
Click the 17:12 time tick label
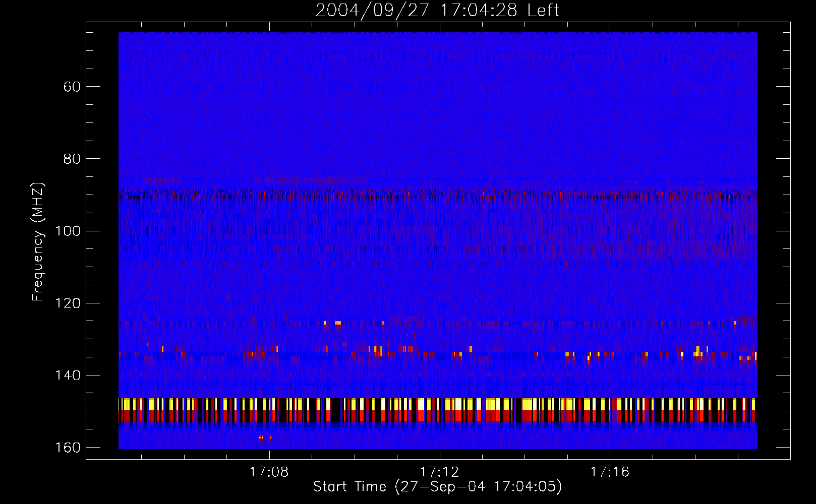click(440, 472)
